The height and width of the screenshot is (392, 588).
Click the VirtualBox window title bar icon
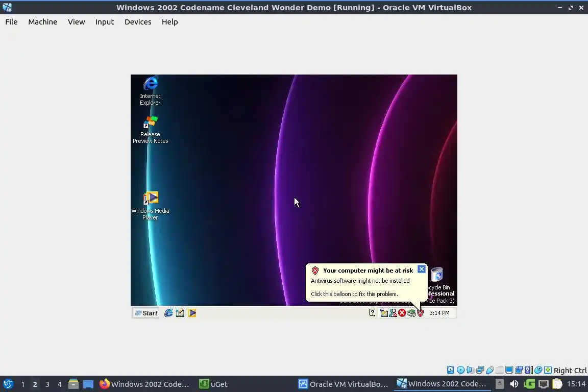pos(7,7)
